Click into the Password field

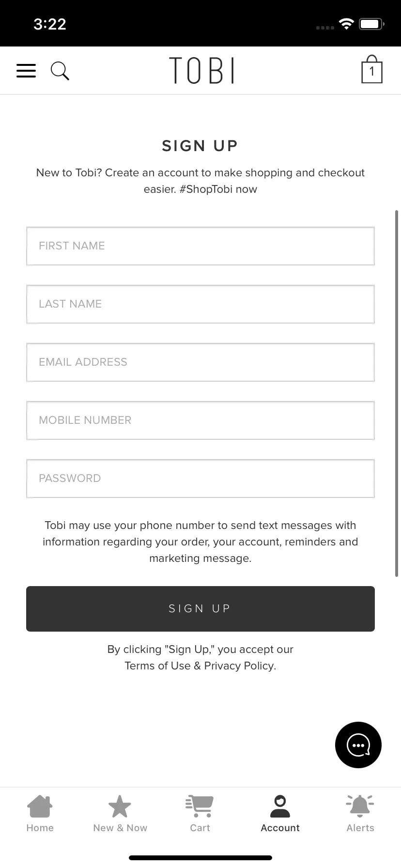[x=200, y=479]
